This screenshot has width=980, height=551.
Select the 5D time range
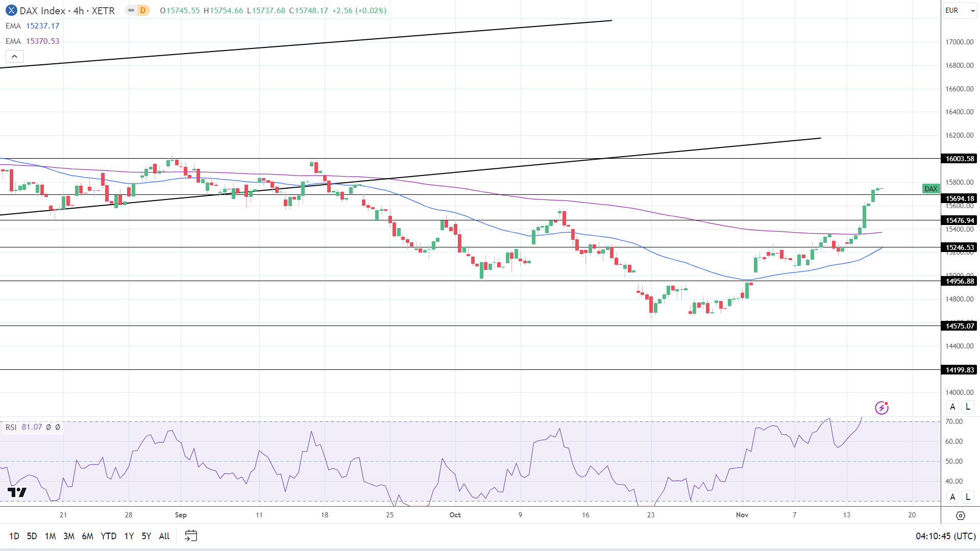[x=32, y=536]
